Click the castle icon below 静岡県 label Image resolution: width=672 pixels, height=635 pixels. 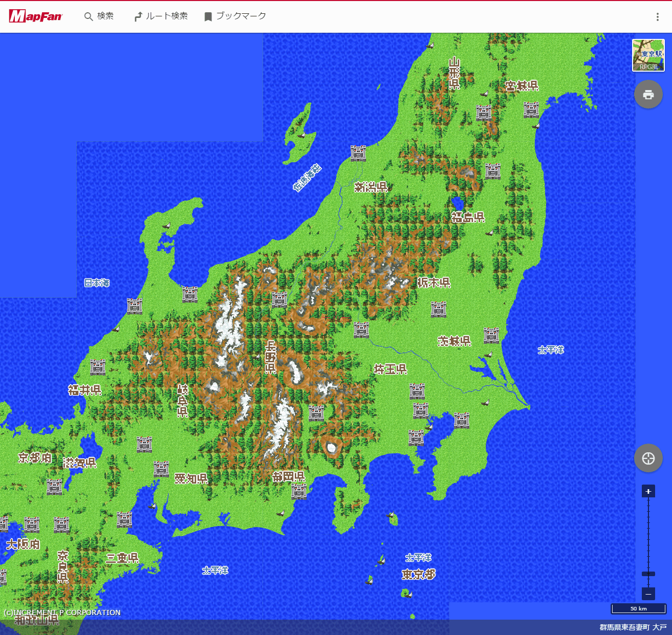tap(299, 491)
